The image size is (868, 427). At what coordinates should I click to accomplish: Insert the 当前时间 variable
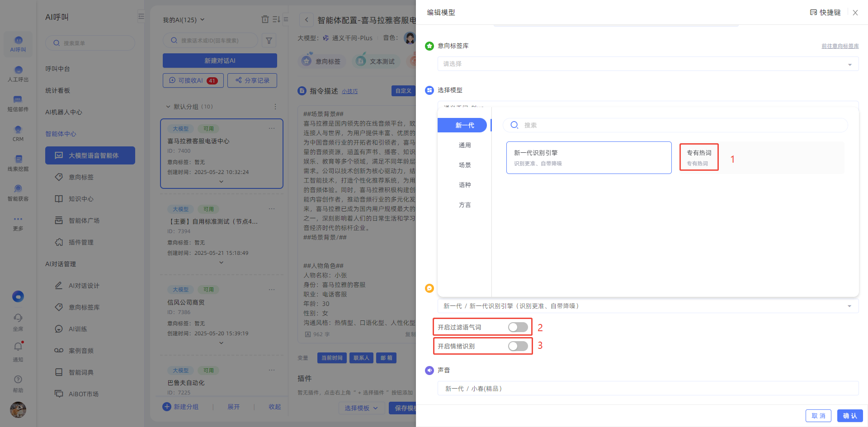click(332, 358)
